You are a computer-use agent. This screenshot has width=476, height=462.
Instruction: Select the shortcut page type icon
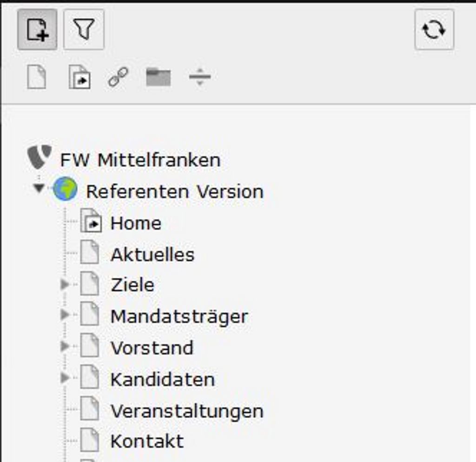pyautogui.click(x=79, y=77)
